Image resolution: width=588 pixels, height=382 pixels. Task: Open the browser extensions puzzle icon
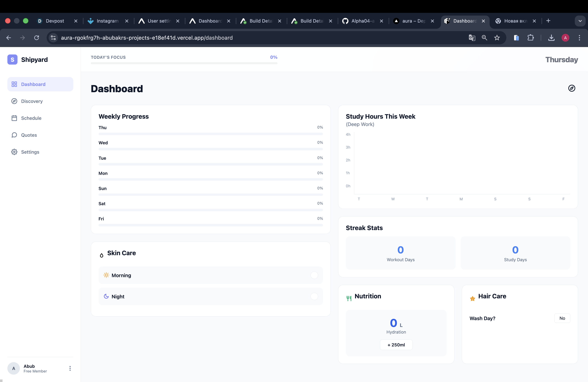530,38
